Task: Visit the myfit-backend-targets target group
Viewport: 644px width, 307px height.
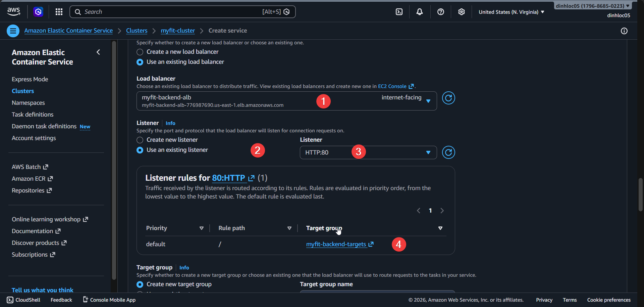Action: (336, 244)
